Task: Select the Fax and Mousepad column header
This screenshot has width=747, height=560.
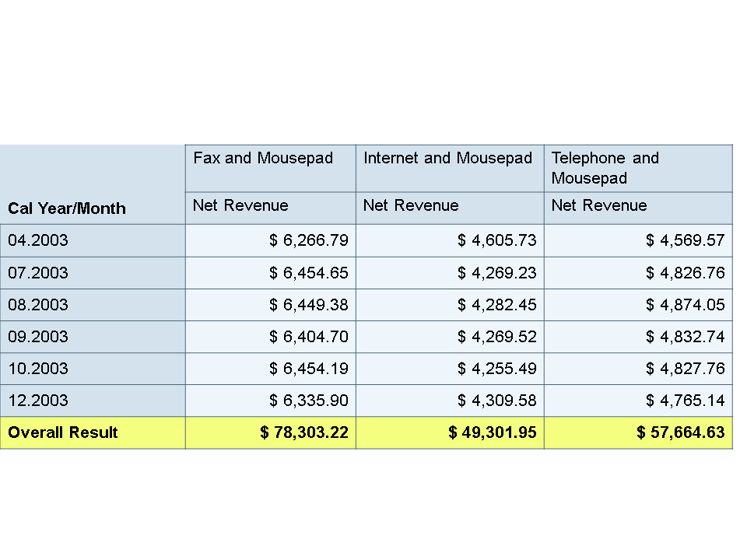Action: 263,159
